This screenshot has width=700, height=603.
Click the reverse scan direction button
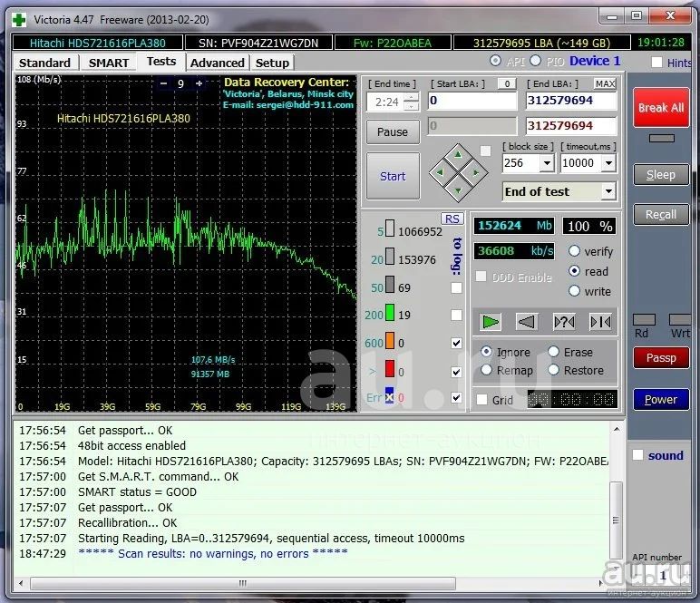[526, 321]
